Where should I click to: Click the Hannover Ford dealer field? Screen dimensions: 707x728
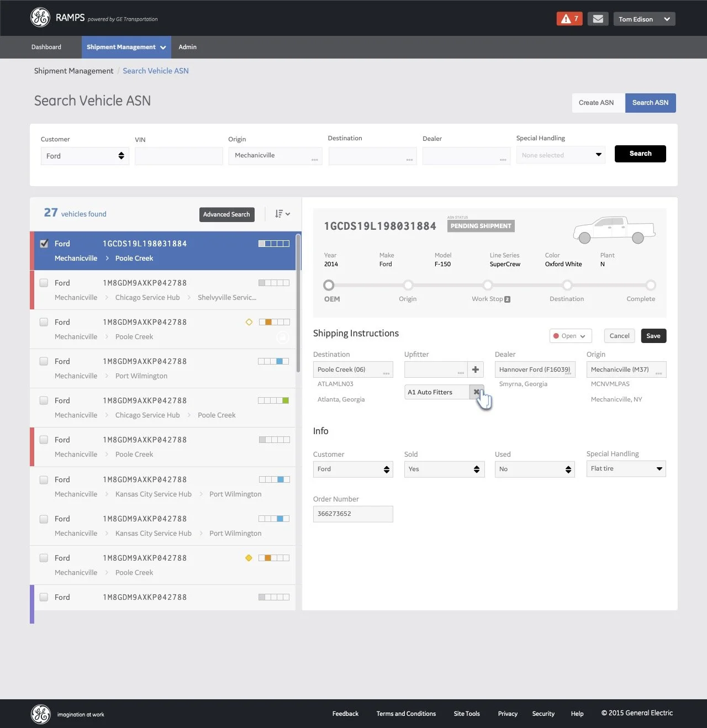pyautogui.click(x=535, y=370)
